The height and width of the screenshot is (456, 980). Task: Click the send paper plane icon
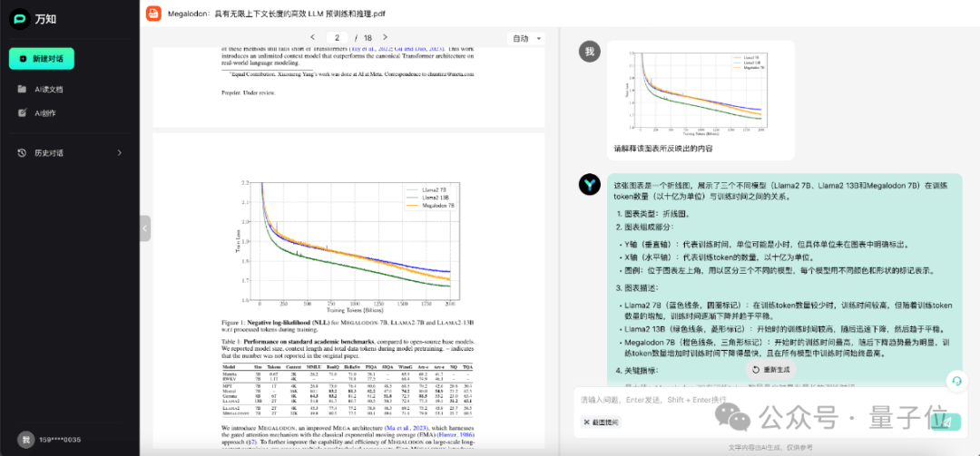point(946,422)
